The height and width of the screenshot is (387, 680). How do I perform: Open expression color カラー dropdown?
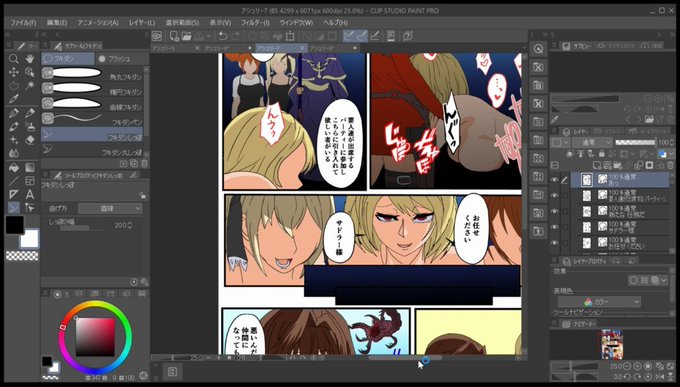599,302
